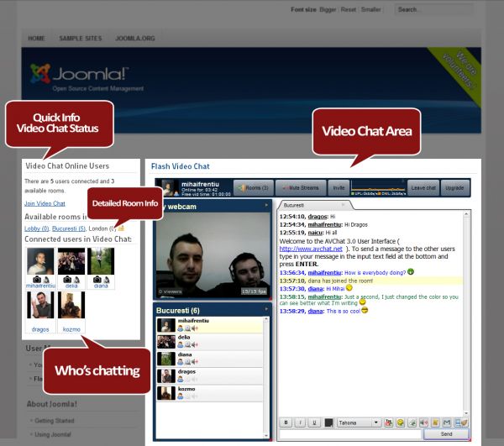The height and width of the screenshot is (446, 504).
Task: Open the smiley emoticon picker
Action: [x=400, y=422]
